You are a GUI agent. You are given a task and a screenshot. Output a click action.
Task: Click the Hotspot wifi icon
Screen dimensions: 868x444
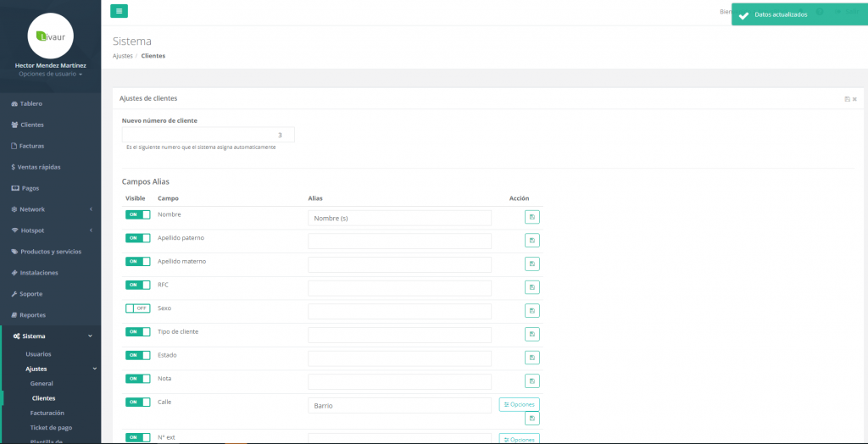15,230
